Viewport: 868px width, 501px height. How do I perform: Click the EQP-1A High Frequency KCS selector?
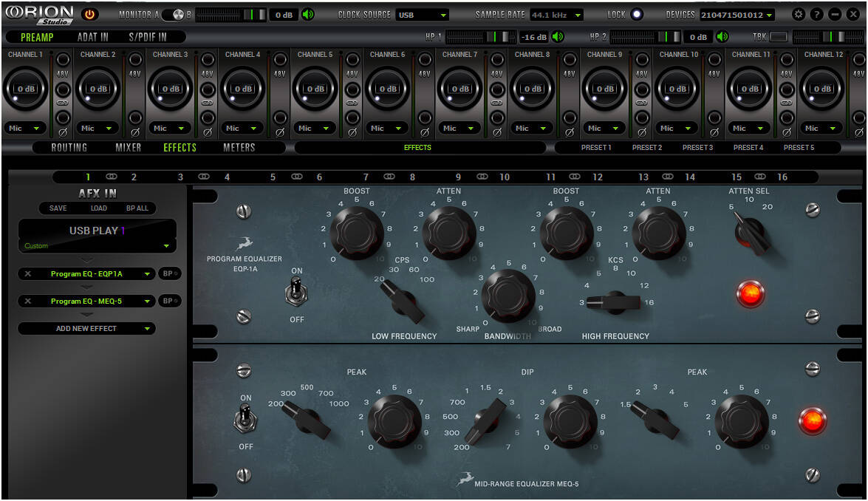[613, 302]
